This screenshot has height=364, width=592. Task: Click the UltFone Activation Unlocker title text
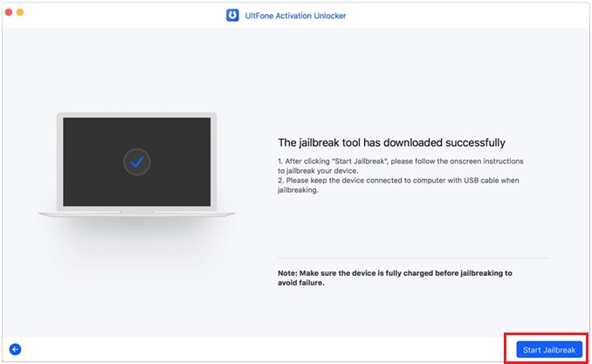coord(295,16)
